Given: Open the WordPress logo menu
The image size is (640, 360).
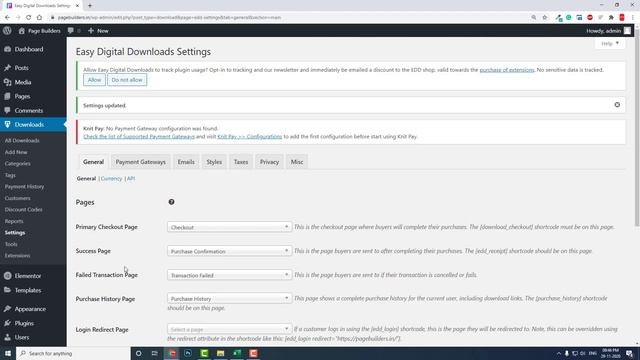Looking at the screenshot, I should (7, 31).
